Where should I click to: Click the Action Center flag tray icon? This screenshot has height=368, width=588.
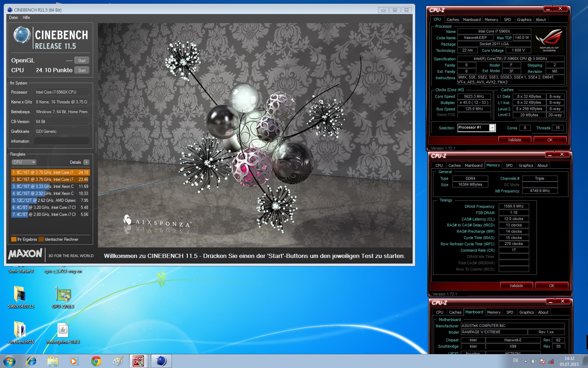coord(542,361)
